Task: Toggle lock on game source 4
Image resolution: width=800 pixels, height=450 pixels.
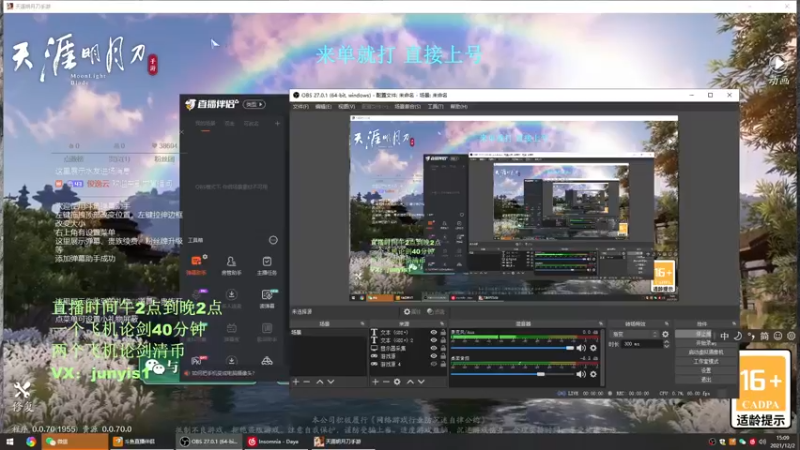Action: (x=443, y=364)
